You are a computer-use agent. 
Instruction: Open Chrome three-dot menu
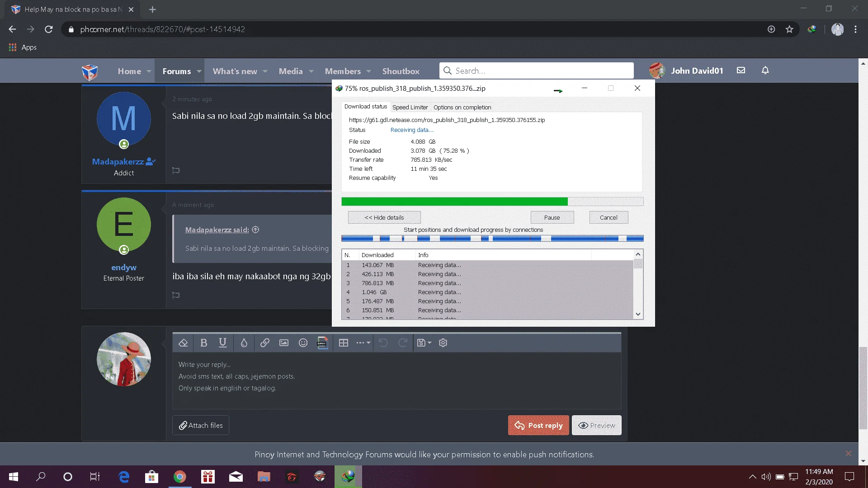855,29
